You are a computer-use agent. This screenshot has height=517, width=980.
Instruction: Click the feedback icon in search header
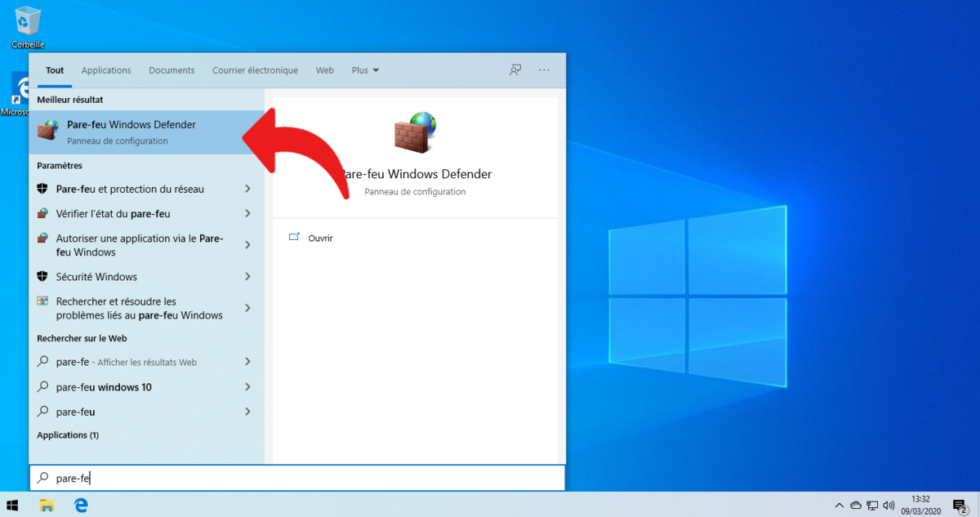coord(515,70)
